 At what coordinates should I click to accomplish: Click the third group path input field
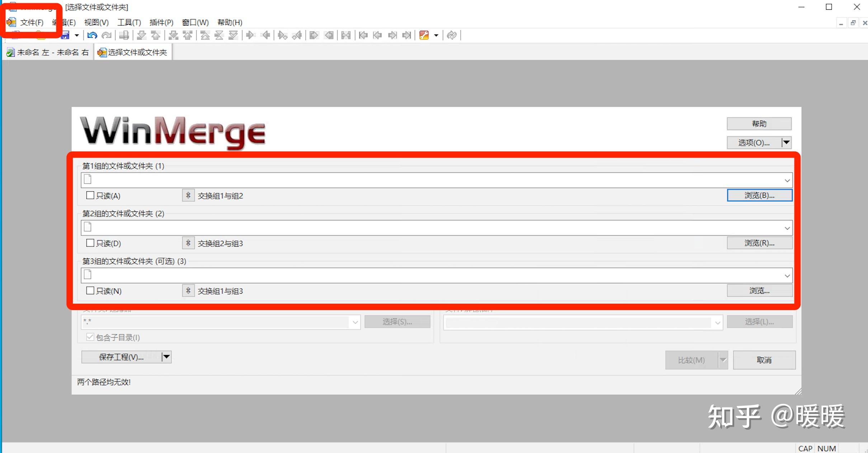coord(430,276)
